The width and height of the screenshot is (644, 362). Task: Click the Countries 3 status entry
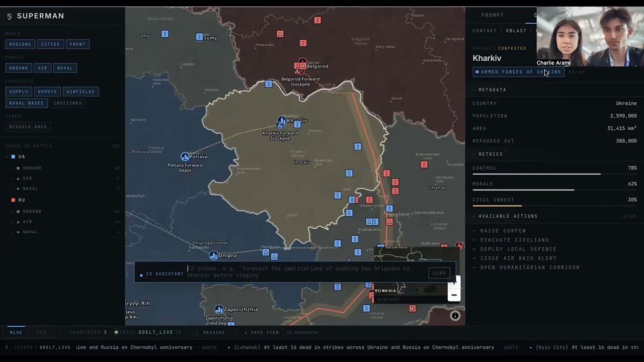(x=88, y=332)
